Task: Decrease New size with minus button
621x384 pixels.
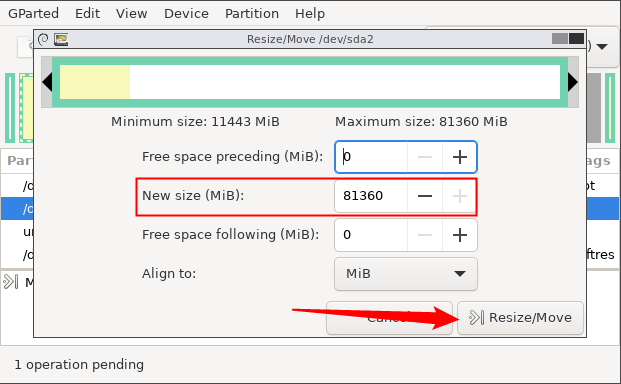Action: [425, 196]
